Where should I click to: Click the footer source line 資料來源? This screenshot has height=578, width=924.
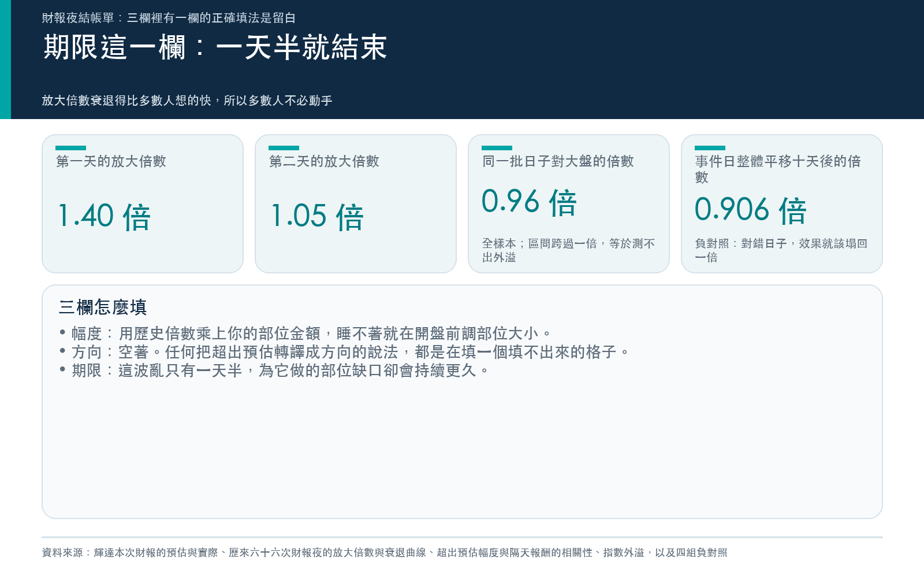[x=385, y=553]
